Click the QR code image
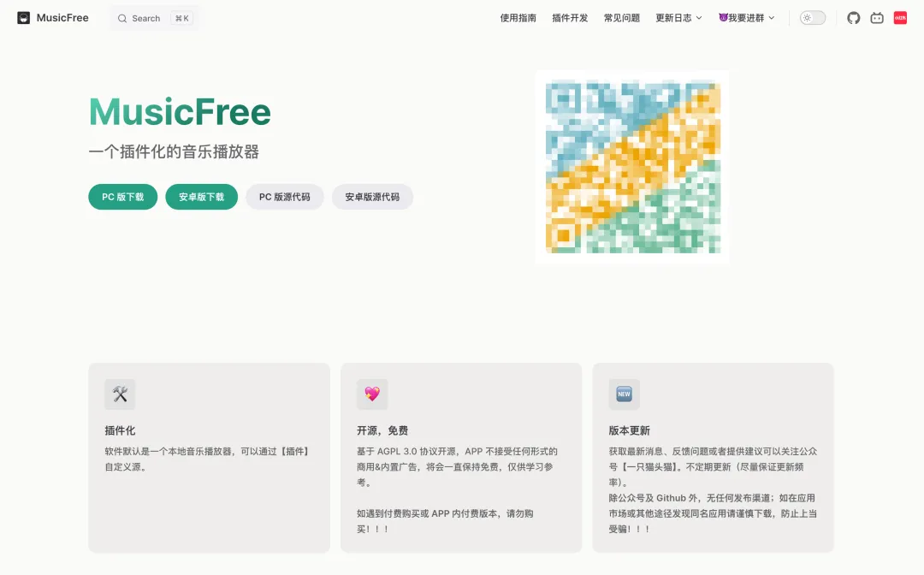Screen dimensions: 924x575 tap(632, 168)
